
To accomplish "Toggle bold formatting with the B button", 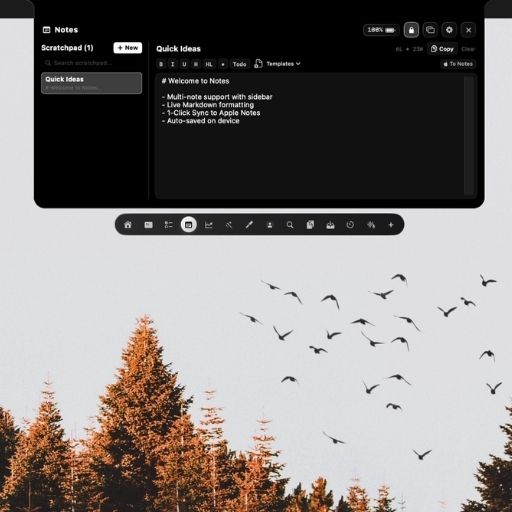I will click(x=161, y=64).
